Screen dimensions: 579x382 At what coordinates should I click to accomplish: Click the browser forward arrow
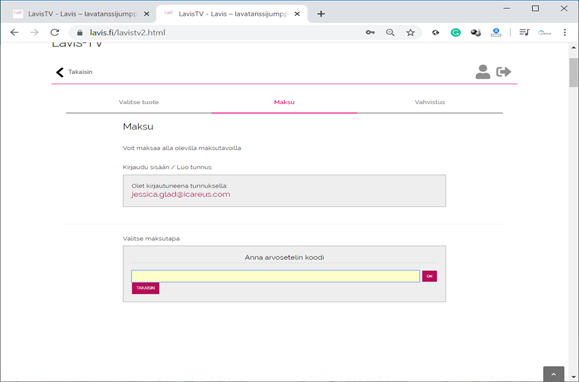point(34,32)
